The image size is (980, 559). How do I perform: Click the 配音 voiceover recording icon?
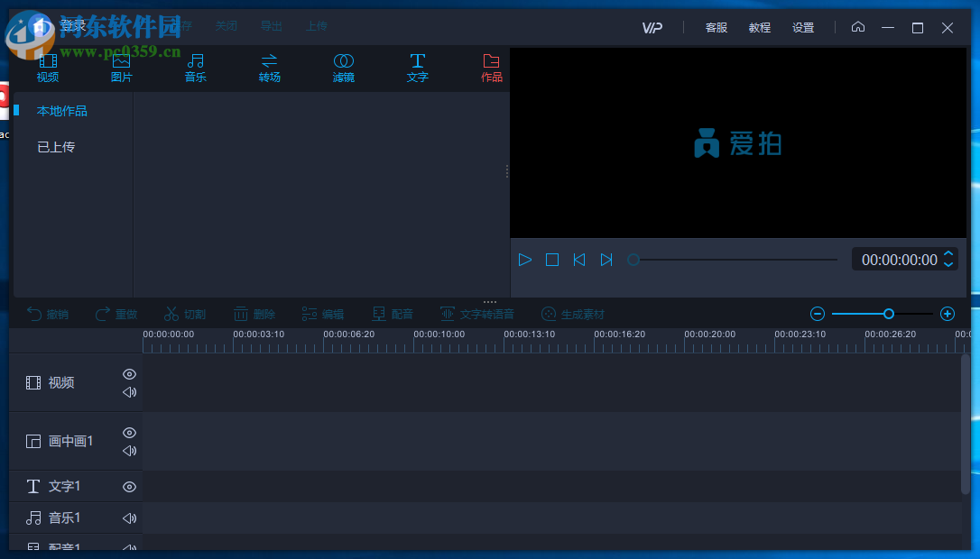coord(392,314)
